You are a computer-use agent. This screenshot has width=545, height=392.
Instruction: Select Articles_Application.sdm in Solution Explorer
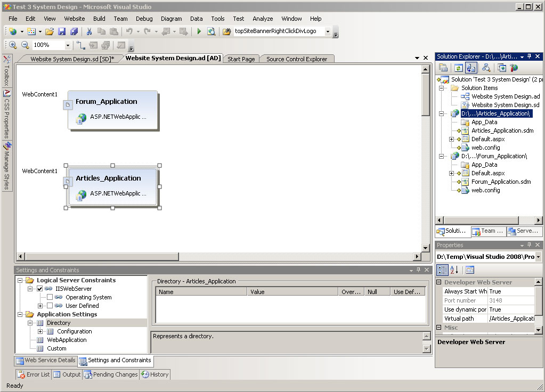coord(502,130)
